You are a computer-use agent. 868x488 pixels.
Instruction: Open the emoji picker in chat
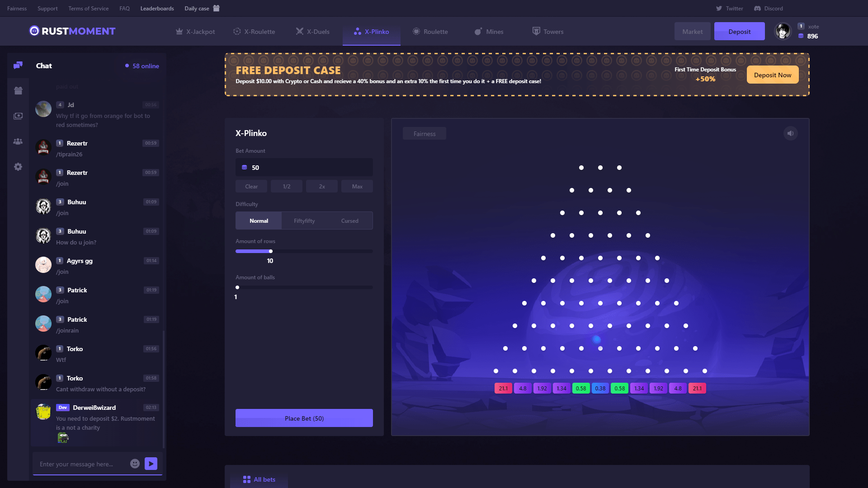135,464
